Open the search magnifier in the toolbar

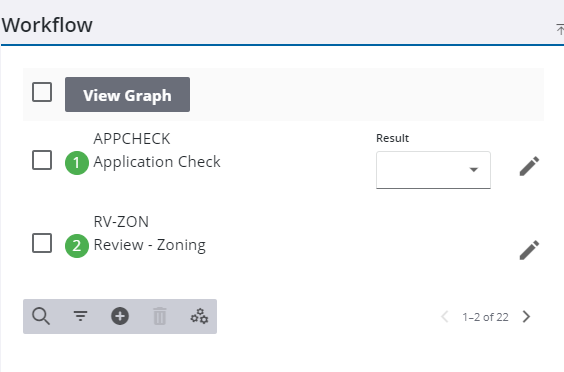tap(41, 316)
